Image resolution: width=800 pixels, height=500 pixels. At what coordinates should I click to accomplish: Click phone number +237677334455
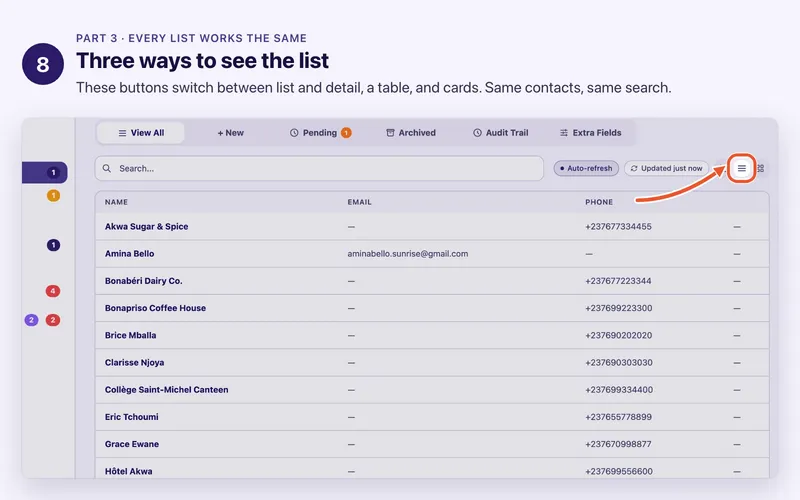(618, 227)
